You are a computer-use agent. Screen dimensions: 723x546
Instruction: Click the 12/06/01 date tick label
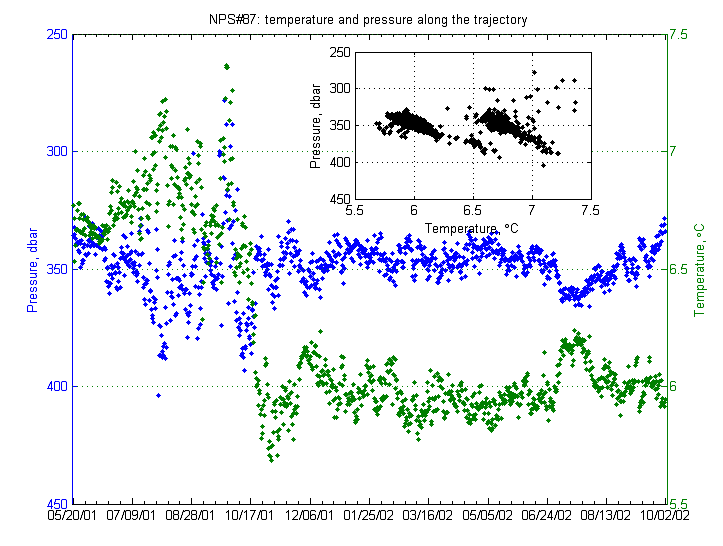(x=310, y=517)
